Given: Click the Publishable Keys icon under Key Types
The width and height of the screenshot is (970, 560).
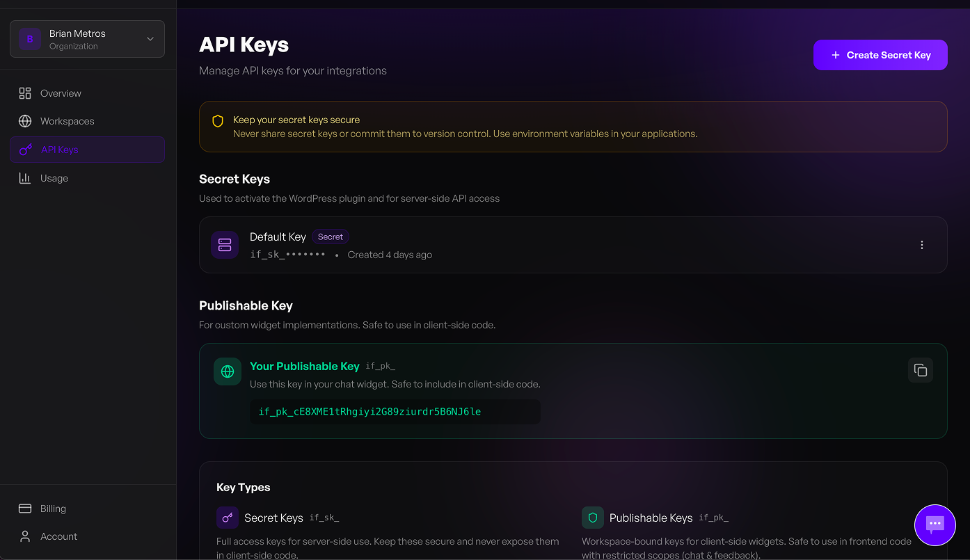Looking at the screenshot, I should [x=592, y=518].
